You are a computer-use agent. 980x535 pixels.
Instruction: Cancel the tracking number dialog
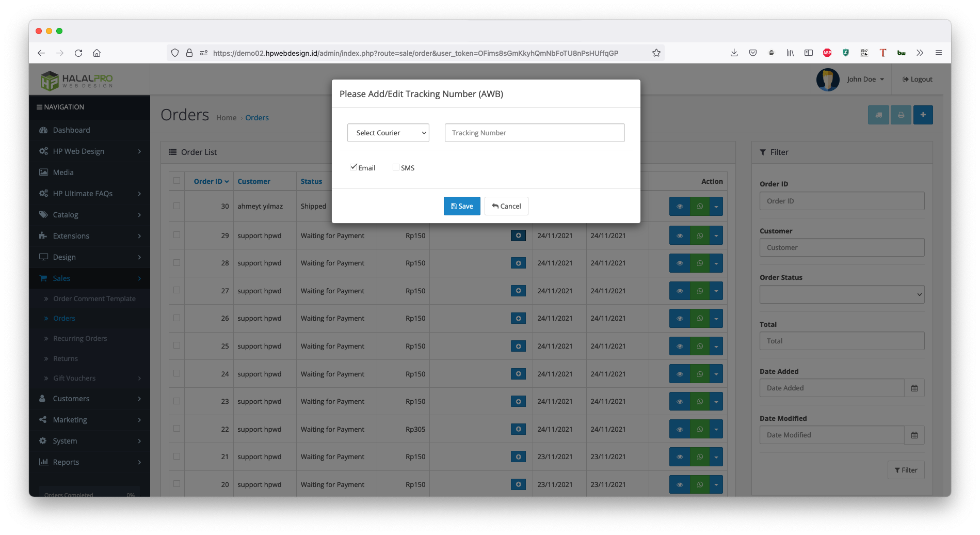coord(506,206)
